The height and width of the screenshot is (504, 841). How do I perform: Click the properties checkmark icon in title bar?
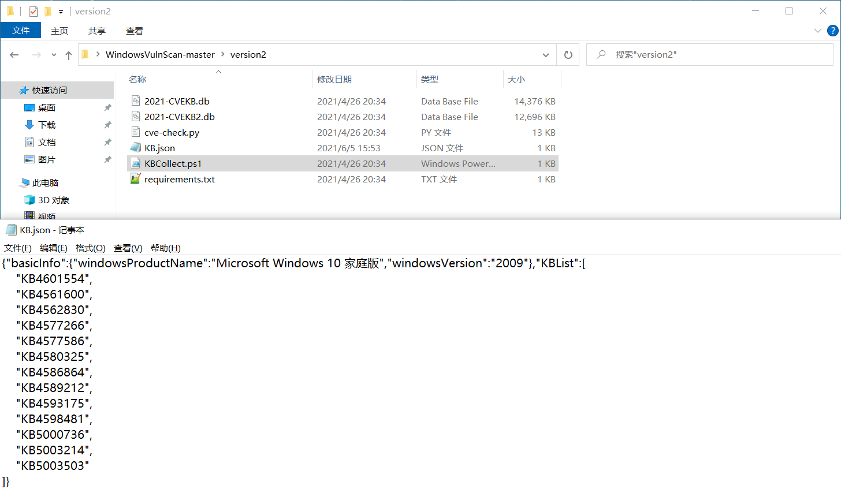[34, 11]
